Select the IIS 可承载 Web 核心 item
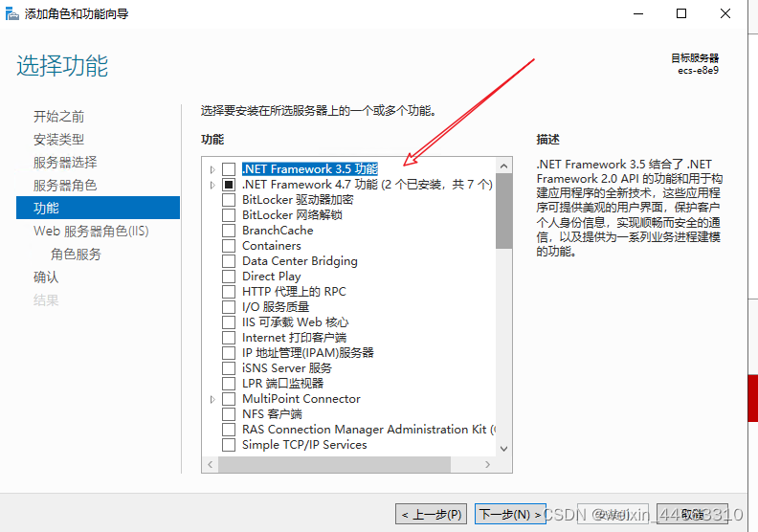 [295, 322]
